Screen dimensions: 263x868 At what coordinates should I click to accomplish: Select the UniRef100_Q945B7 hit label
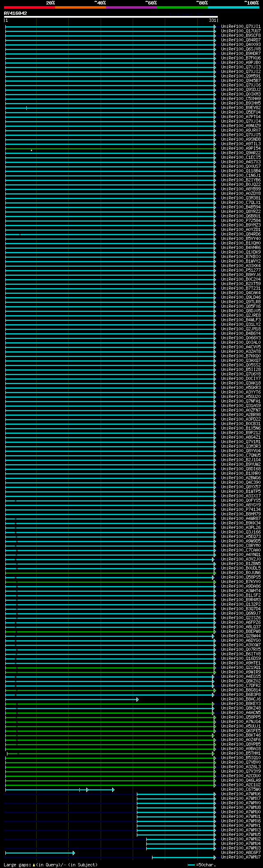click(241, 80)
